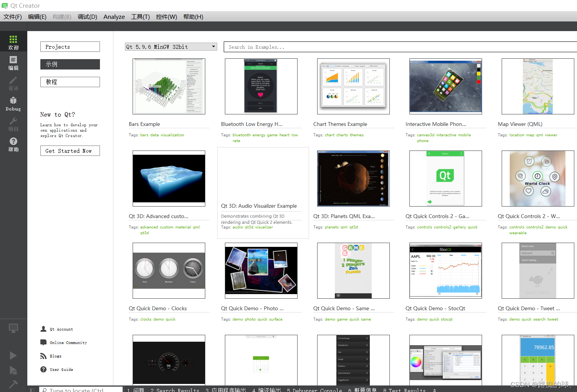
Task: Filter by the 'canvas3d' tag
Action: coord(426,135)
